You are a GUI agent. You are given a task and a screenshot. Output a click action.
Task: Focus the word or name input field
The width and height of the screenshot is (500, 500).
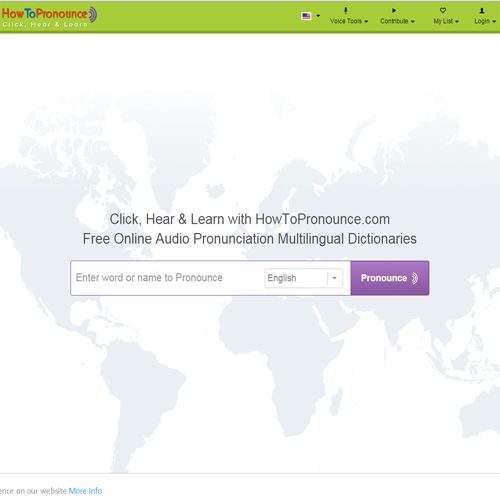pyautogui.click(x=167, y=278)
